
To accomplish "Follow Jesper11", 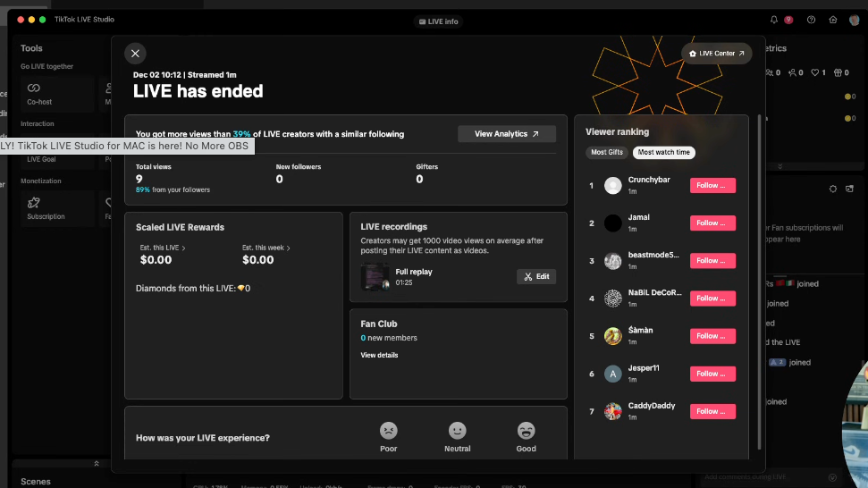I will pos(712,374).
